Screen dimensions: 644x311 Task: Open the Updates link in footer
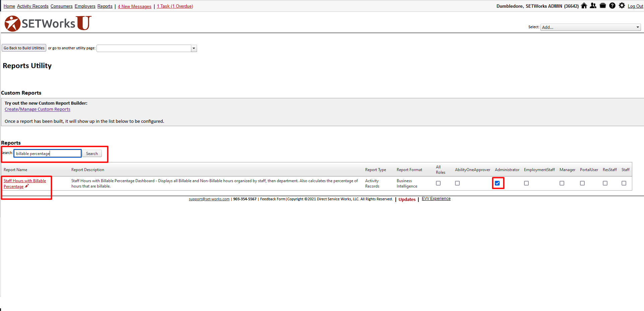pyautogui.click(x=407, y=199)
